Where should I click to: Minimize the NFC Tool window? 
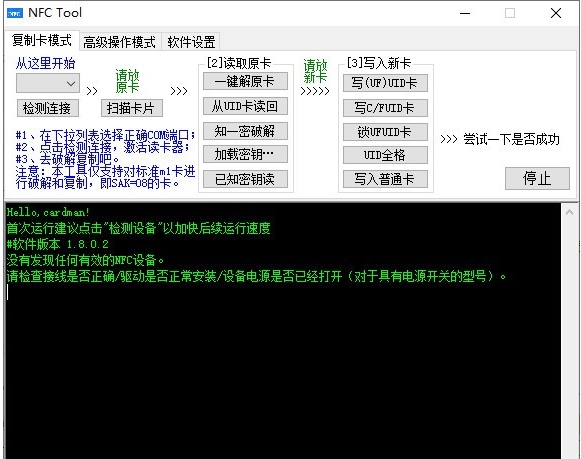click(465, 13)
